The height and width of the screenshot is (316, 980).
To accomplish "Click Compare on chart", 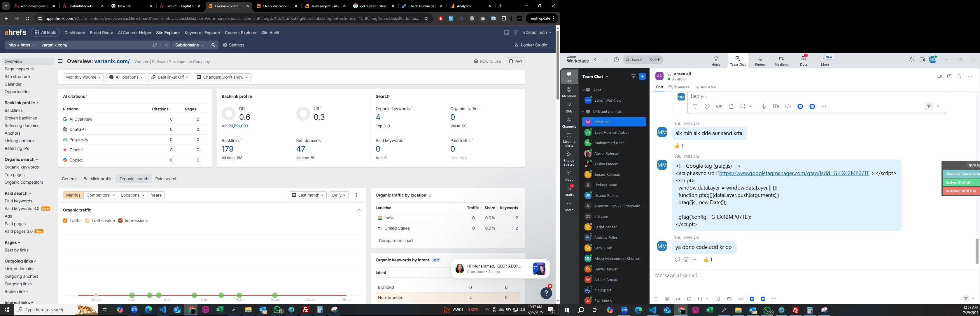I will pos(396,241).
